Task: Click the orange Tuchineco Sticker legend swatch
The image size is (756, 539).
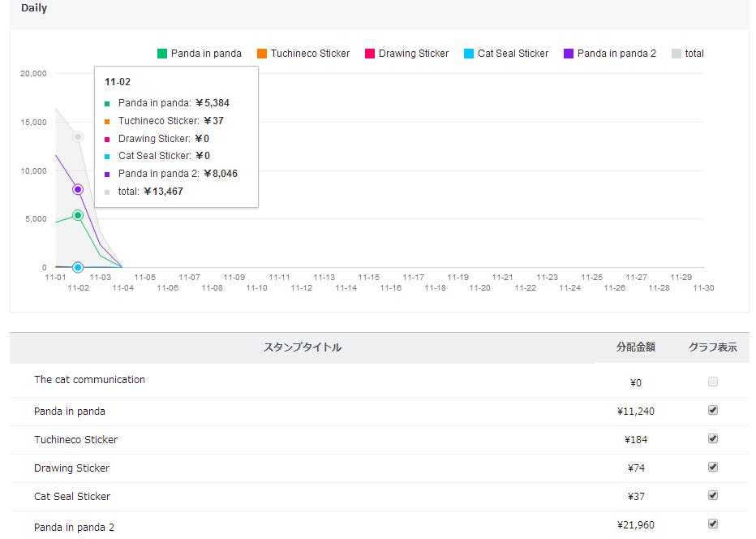Action: [x=262, y=54]
